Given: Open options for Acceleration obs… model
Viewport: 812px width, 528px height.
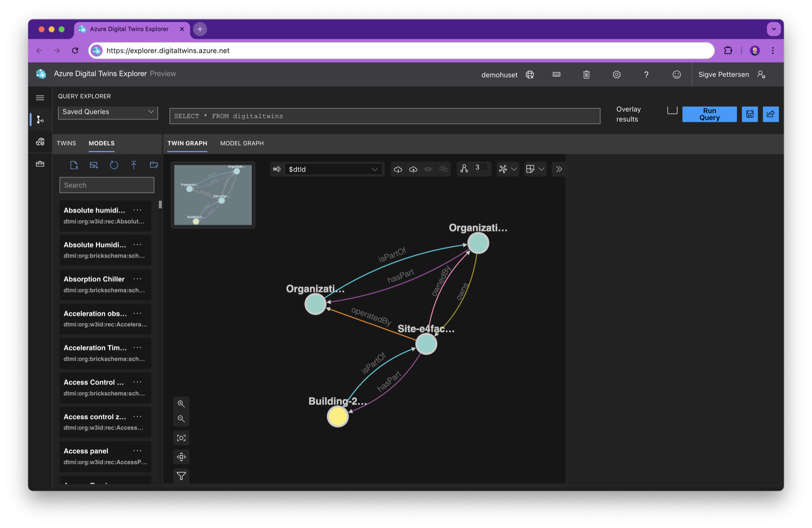Looking at the screenshot, I should click(138, 313).
